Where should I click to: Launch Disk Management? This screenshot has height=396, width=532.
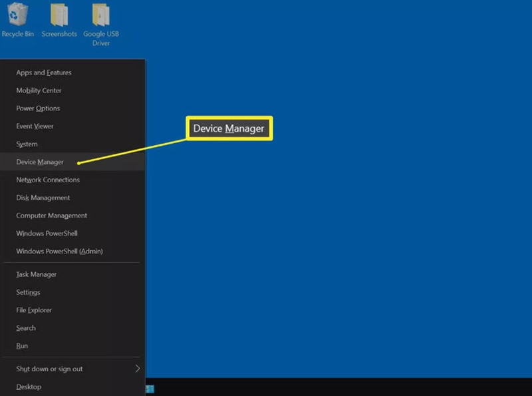click(x=74, y=198)
